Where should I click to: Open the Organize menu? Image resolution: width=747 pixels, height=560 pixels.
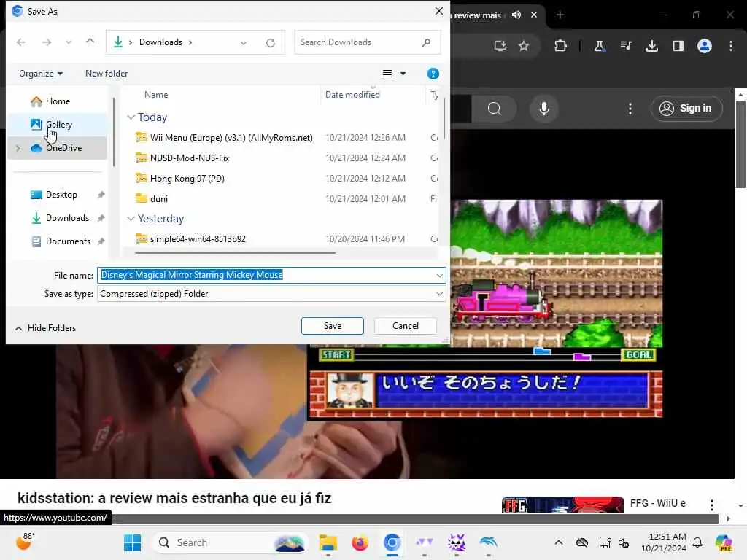[x=41, y=74]
